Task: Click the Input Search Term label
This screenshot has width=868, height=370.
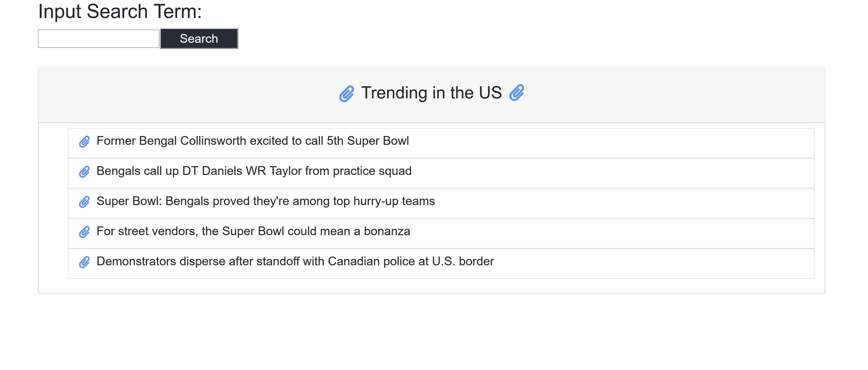Action: [x=120, y=11]
